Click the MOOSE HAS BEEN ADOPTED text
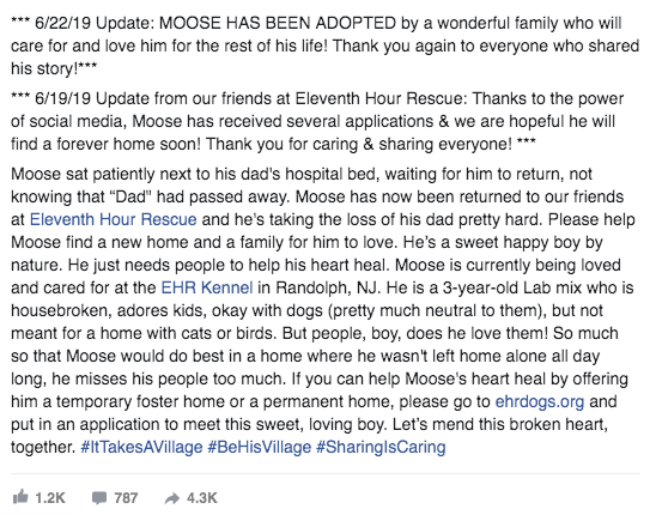Image resolution: width=650 pixels, height=515 pixels. coord(277,23)
